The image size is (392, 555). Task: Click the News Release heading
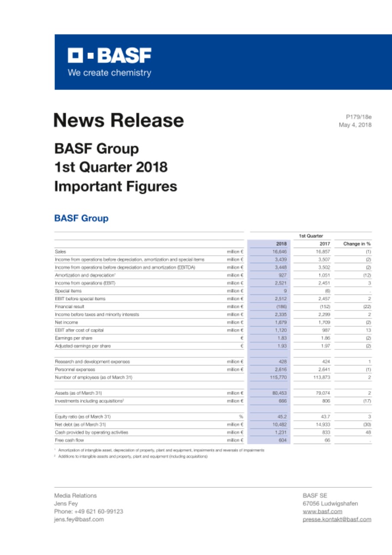[119, 120]
